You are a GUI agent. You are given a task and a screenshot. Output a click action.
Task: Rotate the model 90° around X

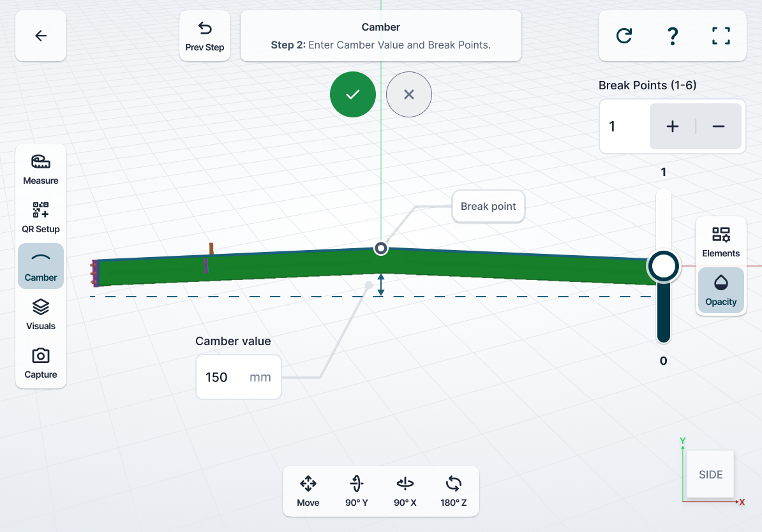point(405,491)
